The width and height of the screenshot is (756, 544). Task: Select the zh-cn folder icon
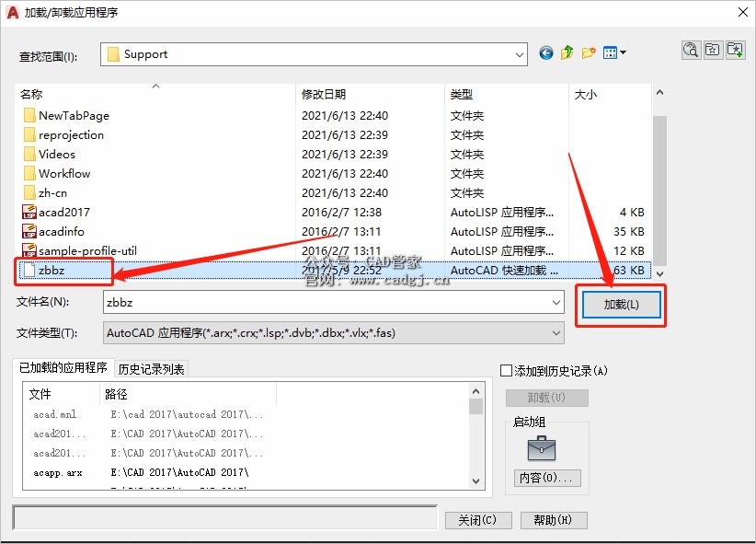tap(29, 192)
